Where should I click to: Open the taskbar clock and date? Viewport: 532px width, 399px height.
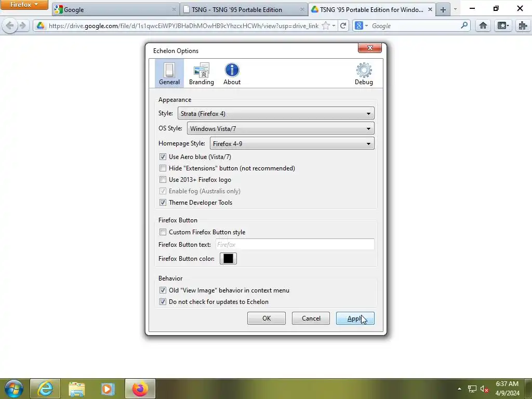point(507,389)
